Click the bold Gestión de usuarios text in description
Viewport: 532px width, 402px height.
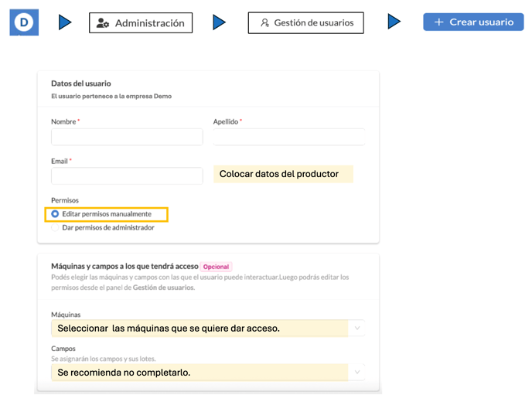pyautogui.click(x=163, y=288)
